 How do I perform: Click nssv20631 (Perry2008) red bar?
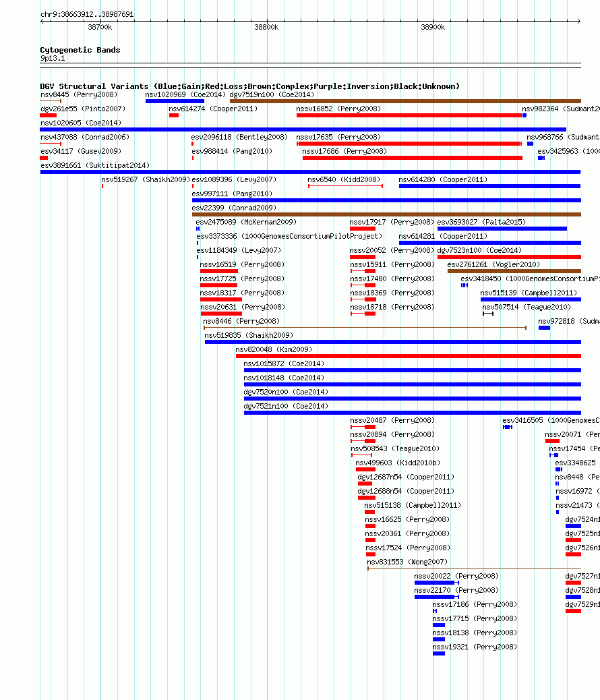pos(221,314)
